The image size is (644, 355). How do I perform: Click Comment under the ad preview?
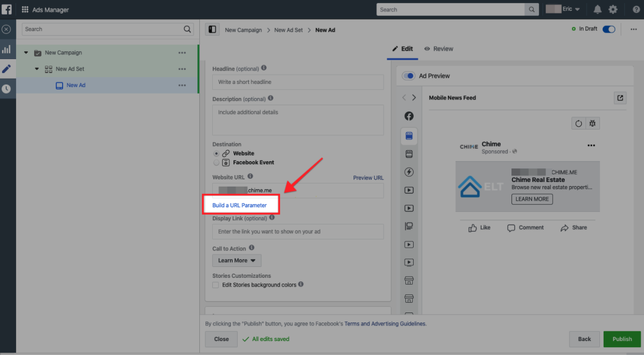(525, 228)
